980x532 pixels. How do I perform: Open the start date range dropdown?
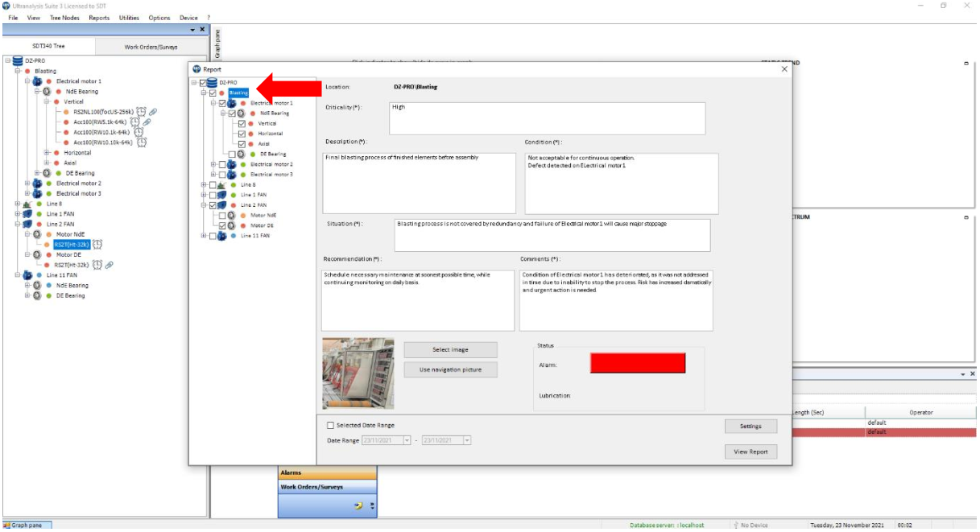coord(407,440)
